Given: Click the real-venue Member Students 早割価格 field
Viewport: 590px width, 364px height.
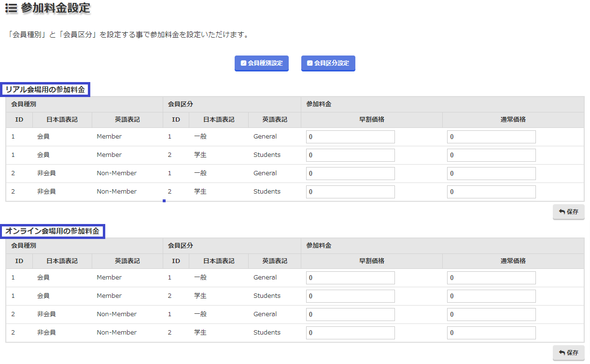Looking at the screenshot, I should click(350, 155).
